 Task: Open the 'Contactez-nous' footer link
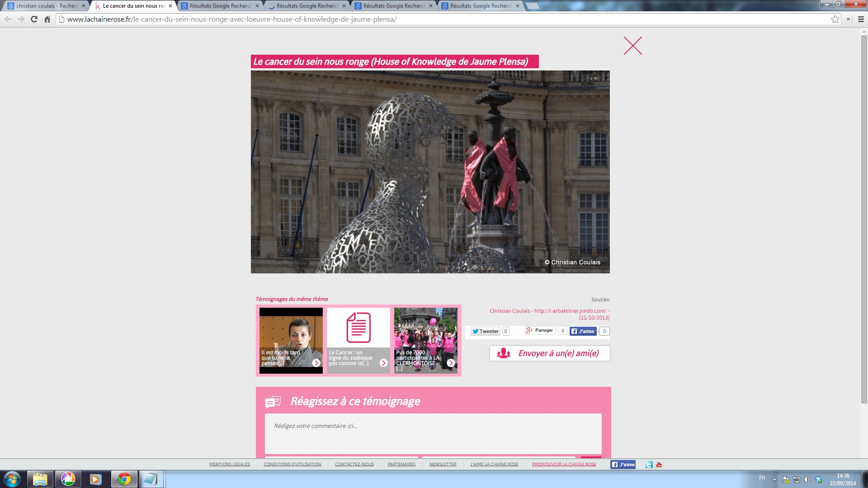354,464
